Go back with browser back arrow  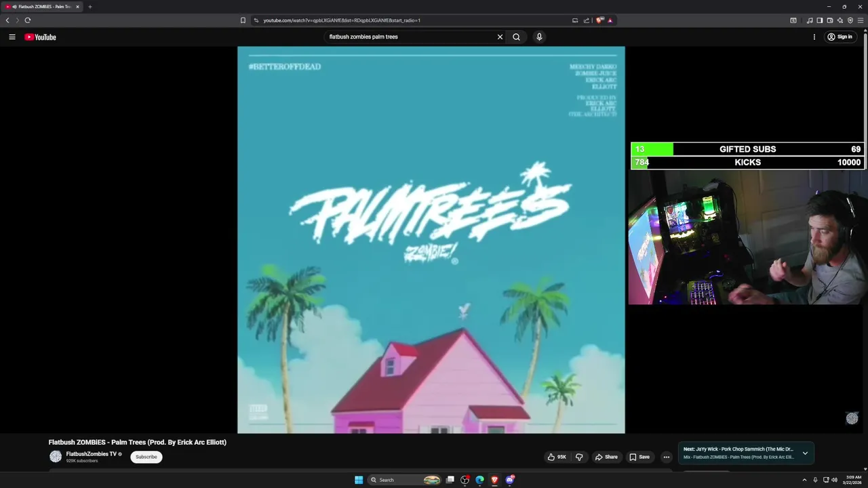[7, 20]
